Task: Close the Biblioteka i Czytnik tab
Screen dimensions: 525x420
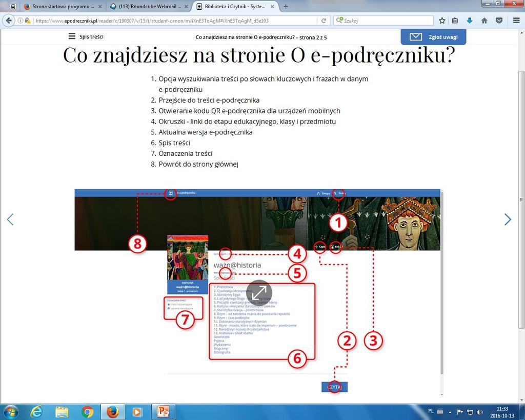Action: [x=273, y=6]
